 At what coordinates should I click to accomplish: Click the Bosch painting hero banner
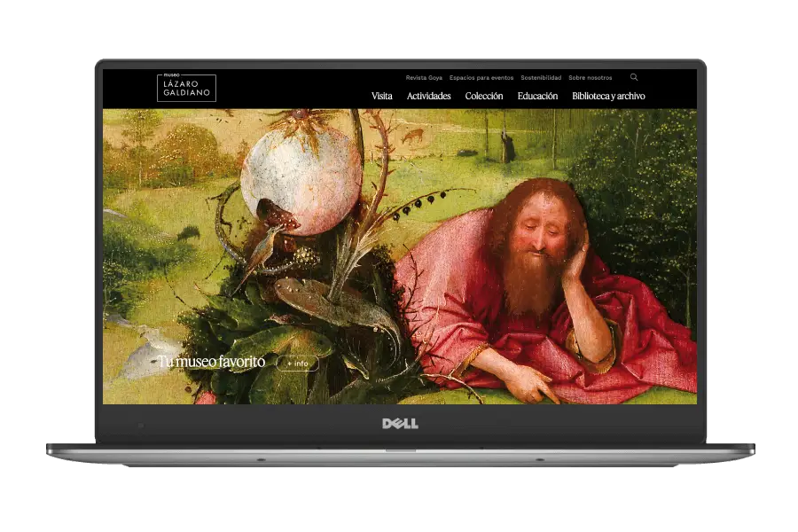click(x=400, y=256)
